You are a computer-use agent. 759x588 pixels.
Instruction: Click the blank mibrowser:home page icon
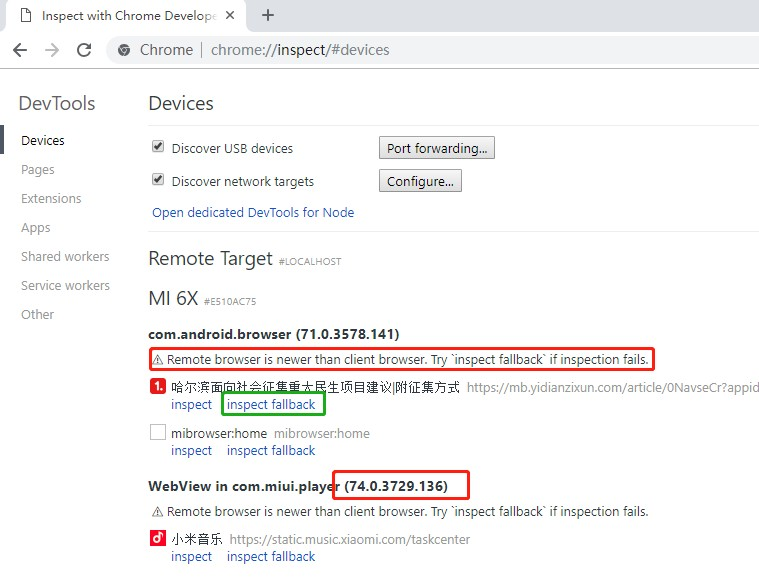coord(157,433)
